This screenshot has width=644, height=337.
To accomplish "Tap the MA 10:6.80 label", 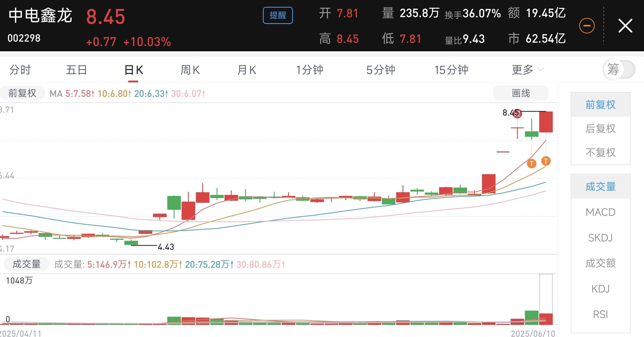I will (x=114, y=93).
